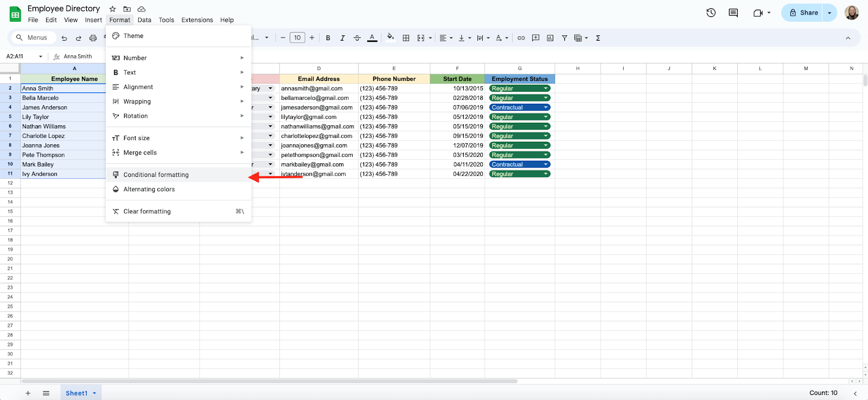This screenshot has height=400, width=868.
Task: Open the Insert menu
Action: (x=93, y=20)
